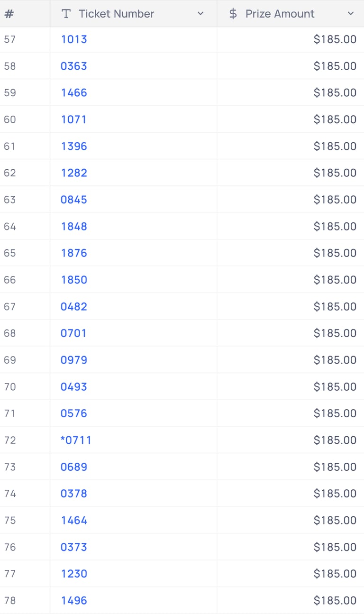The image size is (364, 614).
Task: Open ticket 1496 in row 78
Action: (x=74, y=600)
